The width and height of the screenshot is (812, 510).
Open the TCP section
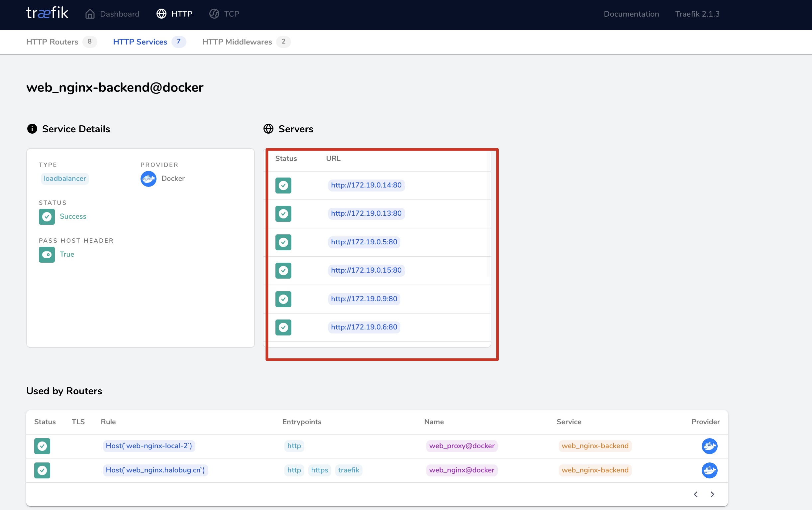tap(224, 14)
